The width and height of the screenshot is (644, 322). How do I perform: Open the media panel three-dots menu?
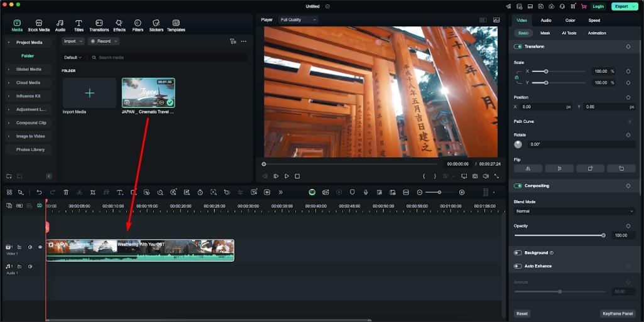click(x=244, y=41)
